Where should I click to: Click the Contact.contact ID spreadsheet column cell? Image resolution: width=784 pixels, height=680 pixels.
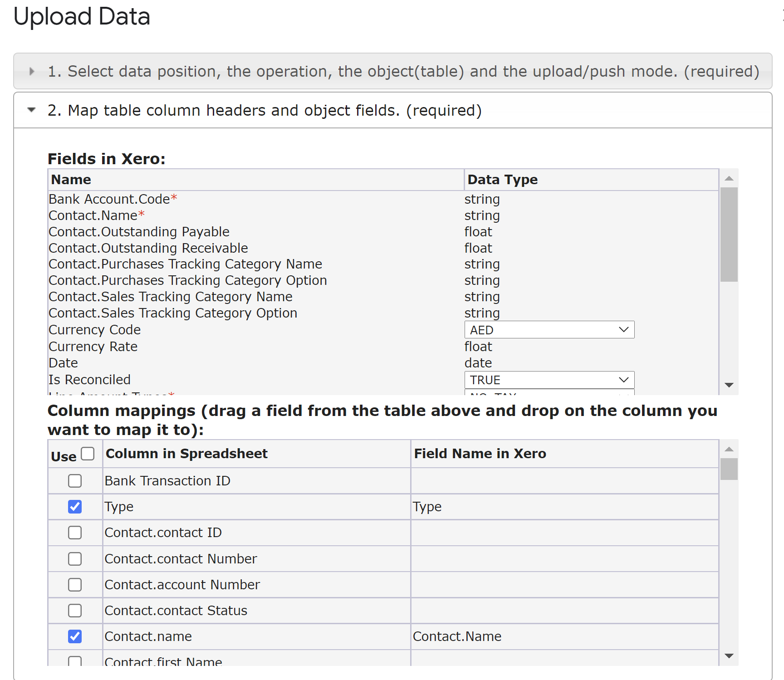point(257,533)
